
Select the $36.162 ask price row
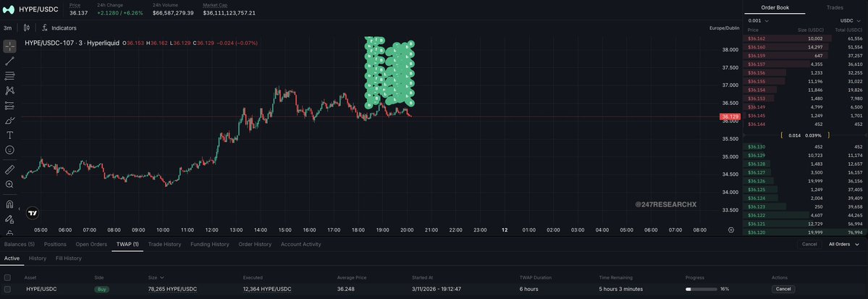click(x=805, y=39)
